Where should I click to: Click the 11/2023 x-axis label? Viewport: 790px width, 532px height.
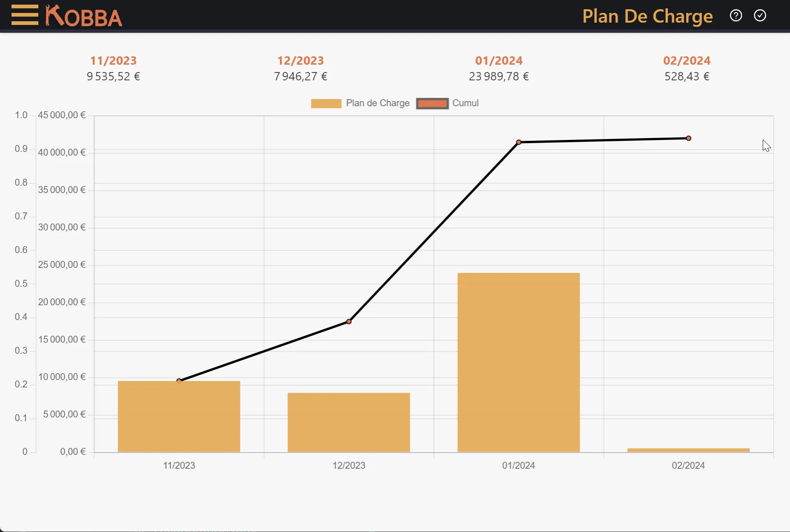point(179,465)
